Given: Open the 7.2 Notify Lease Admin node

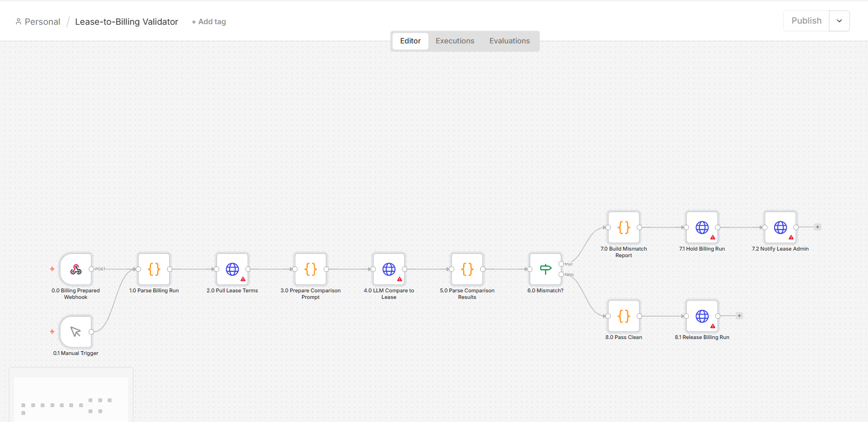Looking at the screenshot, I should [781, 227].
